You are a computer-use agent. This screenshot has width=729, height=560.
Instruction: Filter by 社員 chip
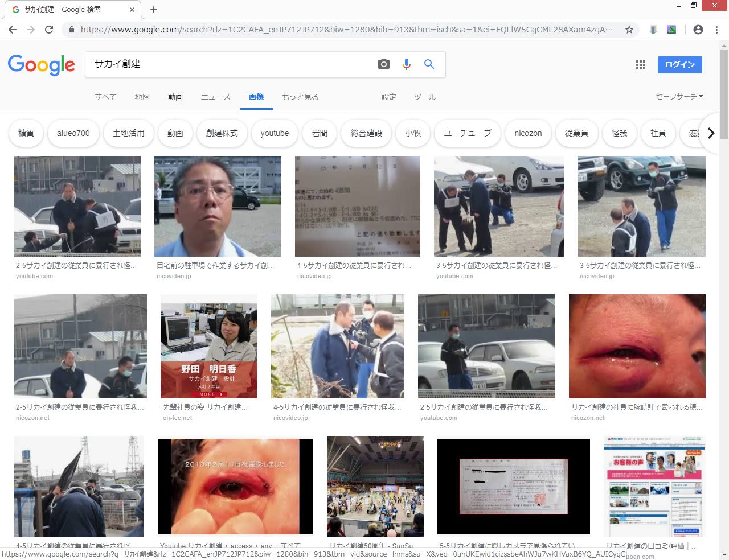point(658,133)
